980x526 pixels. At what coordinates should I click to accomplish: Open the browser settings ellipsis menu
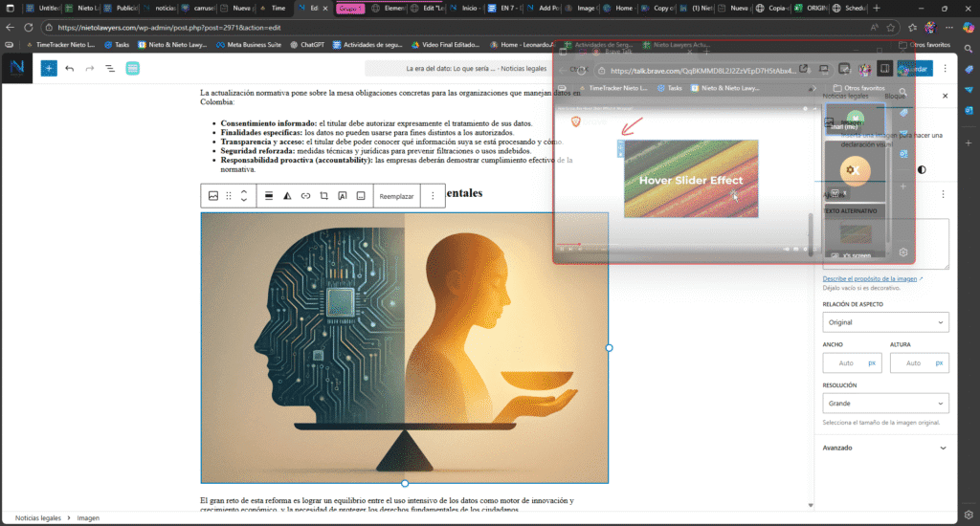[949, 28]
